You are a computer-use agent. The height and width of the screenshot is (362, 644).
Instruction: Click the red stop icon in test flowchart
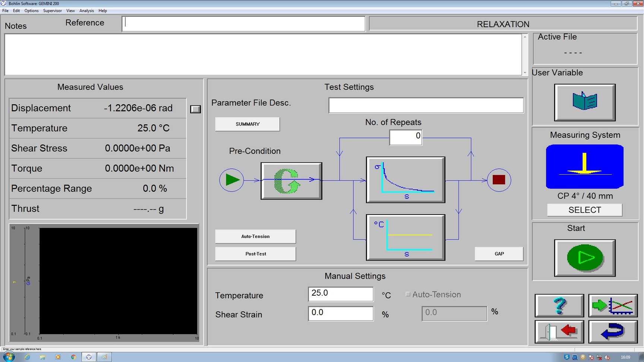(x=498, y=180)
